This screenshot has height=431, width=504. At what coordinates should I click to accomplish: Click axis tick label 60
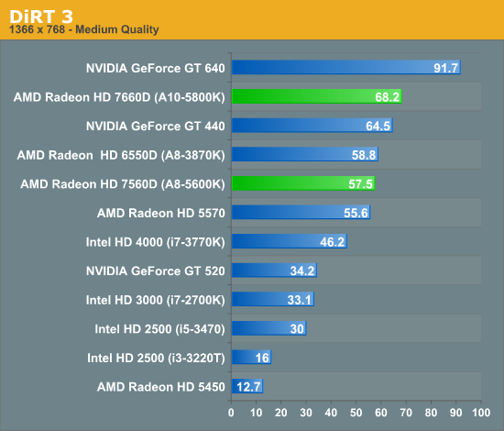(x=381, y=413)
